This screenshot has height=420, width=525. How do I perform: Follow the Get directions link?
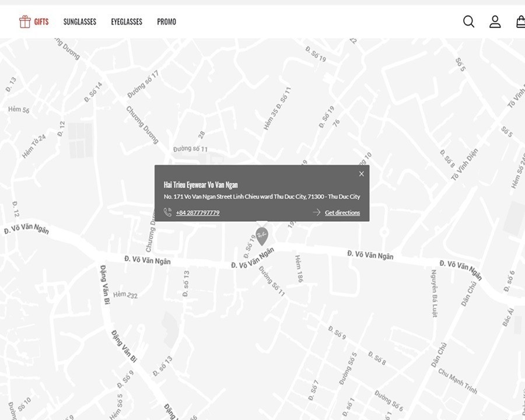[x=342, y=213]
